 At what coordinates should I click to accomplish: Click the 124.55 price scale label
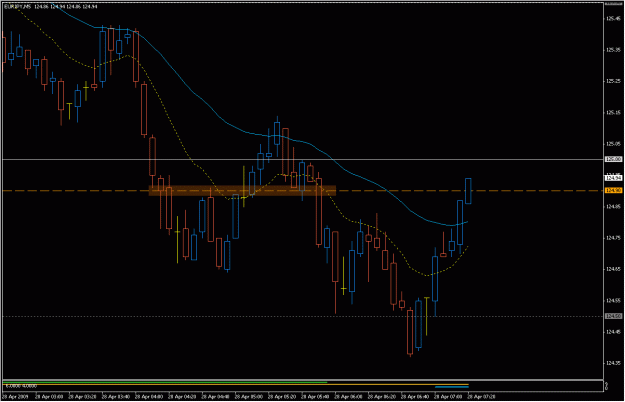(x=613, y=301)
